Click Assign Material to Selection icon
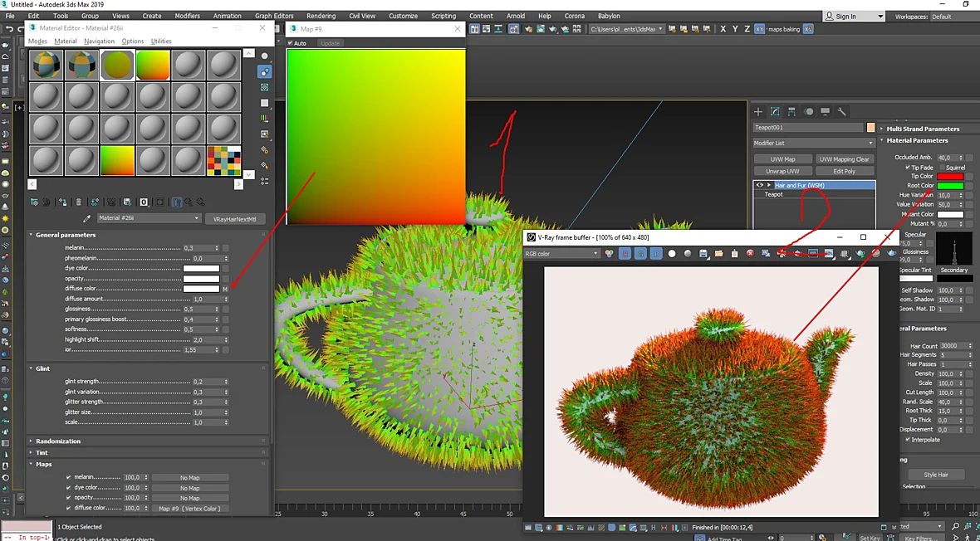Image resolution: width=980 pixels, height=541 pixels. 62,202
